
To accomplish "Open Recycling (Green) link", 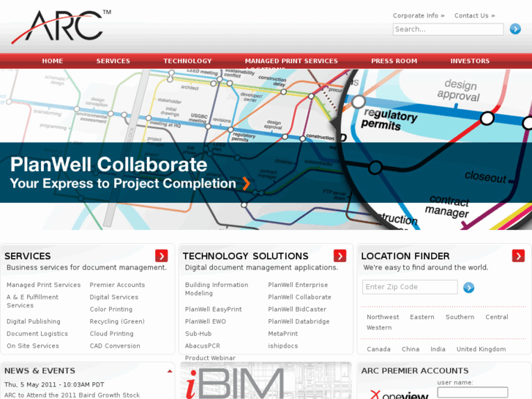I will (x=117, y=321).
